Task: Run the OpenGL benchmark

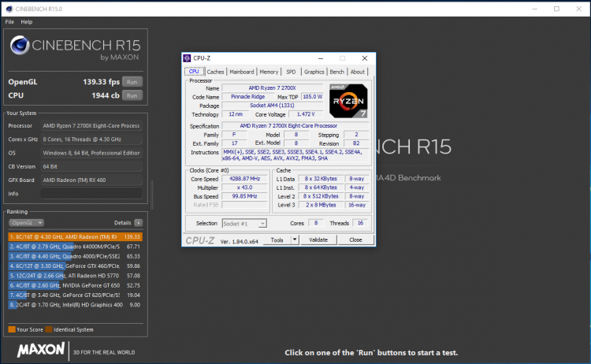Action: click(x=132, y=82)
